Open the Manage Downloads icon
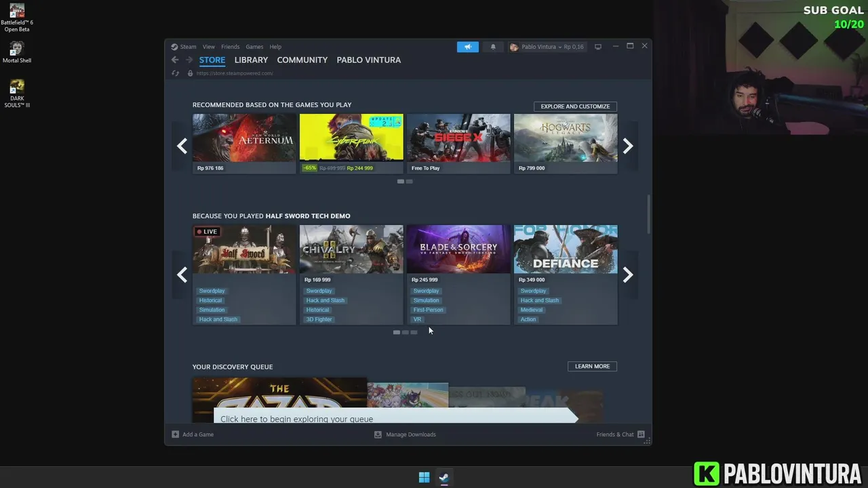 pos(378,434)
